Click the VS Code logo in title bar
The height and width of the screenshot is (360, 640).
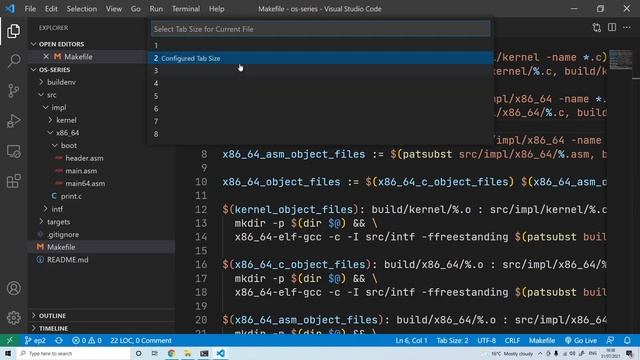coord(10,9)
